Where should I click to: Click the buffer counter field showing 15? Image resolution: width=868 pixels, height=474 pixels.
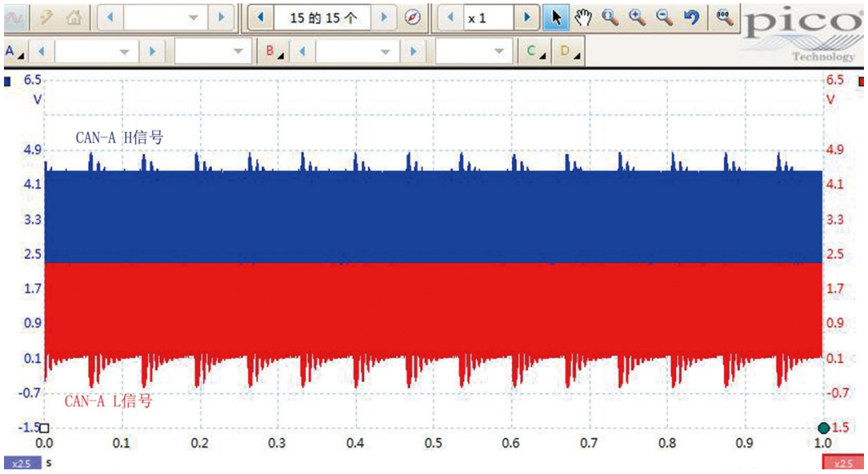pos(322,18)
